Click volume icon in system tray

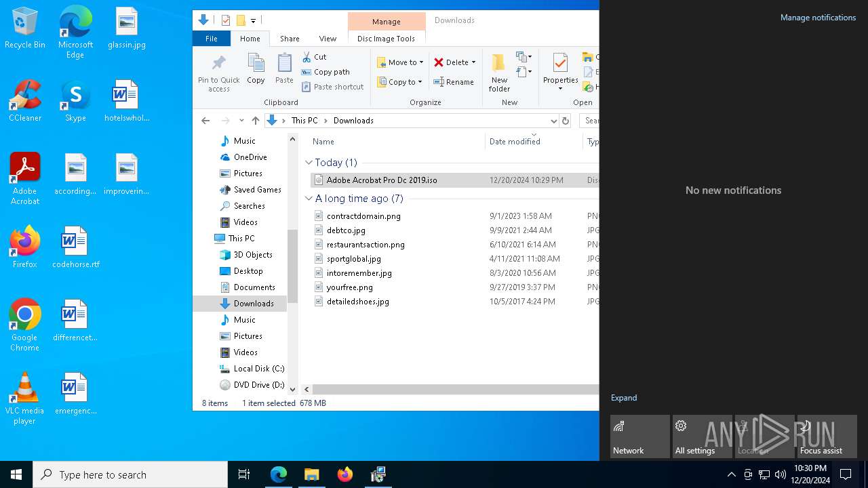coord(781,474)
